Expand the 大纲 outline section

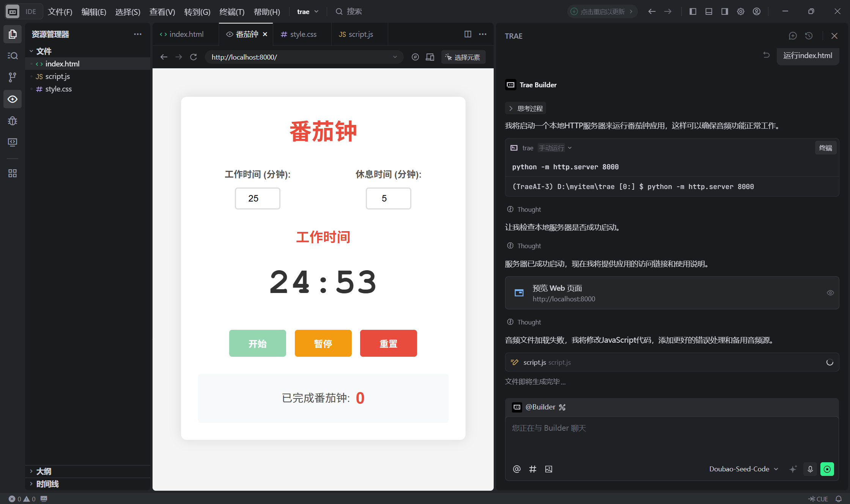coord(43,471)
